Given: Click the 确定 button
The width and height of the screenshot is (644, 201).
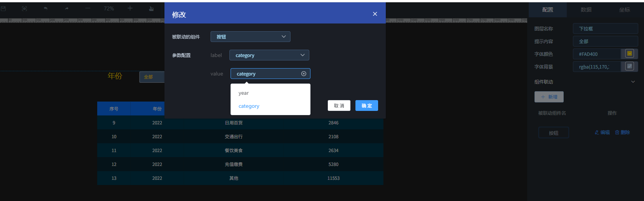Looking at the screenshot, I should click(367, 106).
